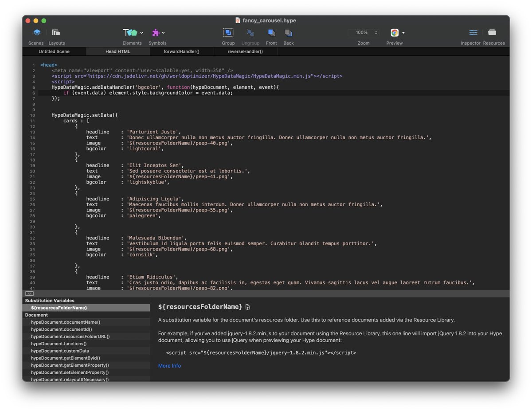Click the 'Elit Inceptos Sem' headline string
Image resolution: width=532 pixels, height=411 pixels.
(153, 165)
